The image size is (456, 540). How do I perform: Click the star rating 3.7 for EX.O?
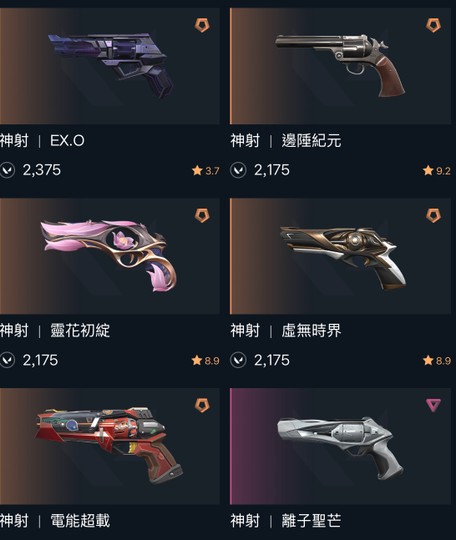tap(206, 170)
